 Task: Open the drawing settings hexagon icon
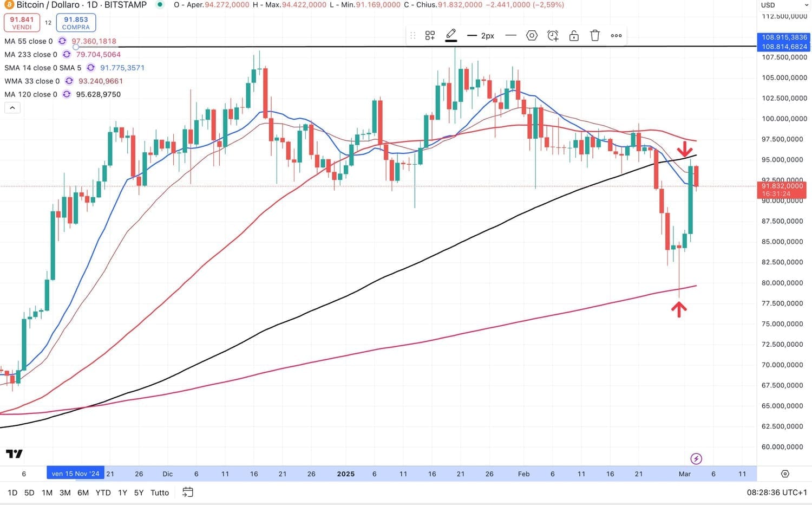click(532, 36)
